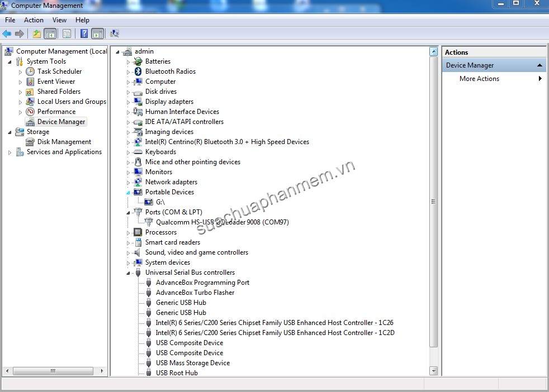The width and height of the screenshot is (549, 392).
Task: Select Device Manager in the left tree
Action: pyautogui.click(x=61, y=122)
